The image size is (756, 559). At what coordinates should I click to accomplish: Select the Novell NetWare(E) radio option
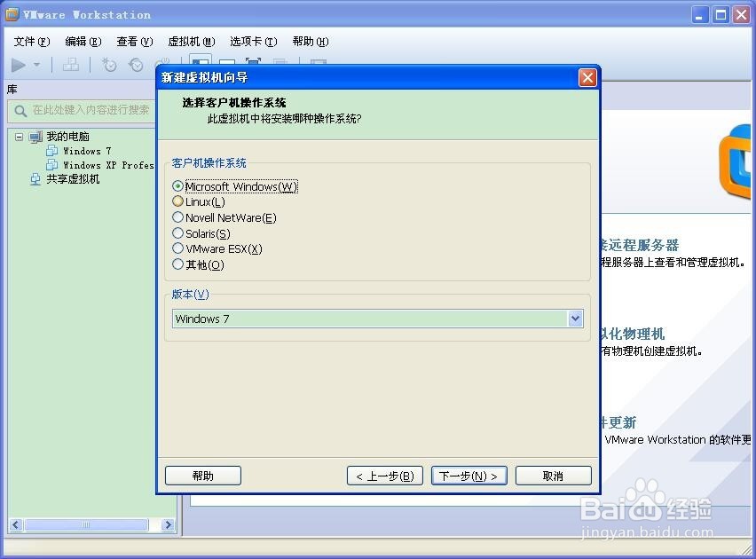point(178,217)
